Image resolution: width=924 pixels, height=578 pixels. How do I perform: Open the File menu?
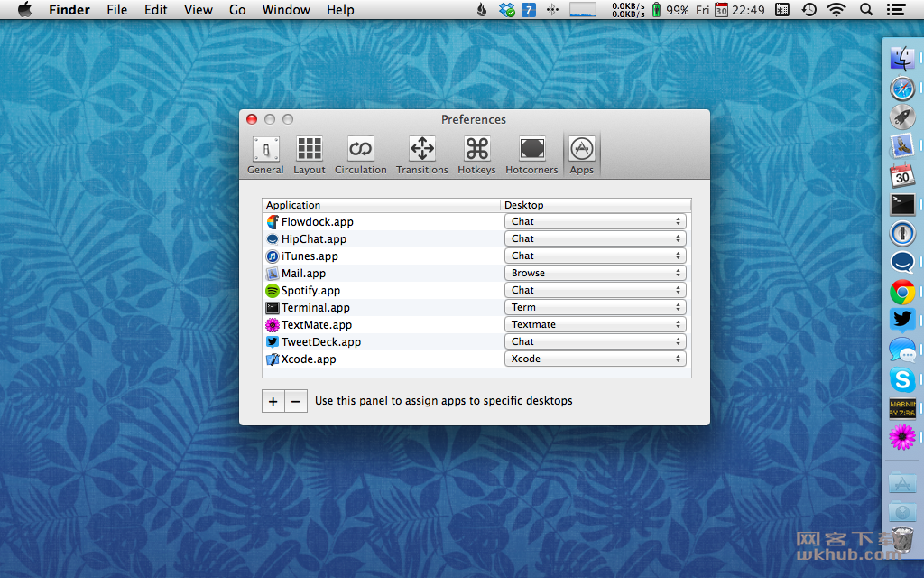[x=116, y=9]
